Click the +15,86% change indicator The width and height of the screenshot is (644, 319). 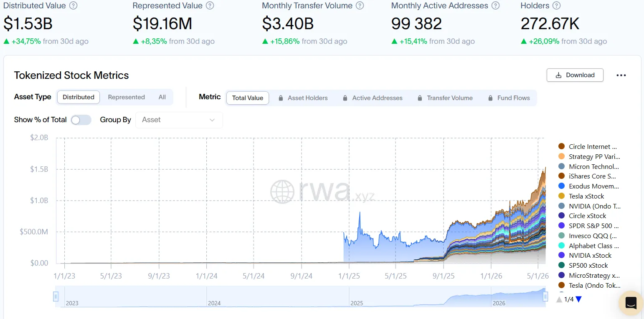[x=281, y=41]
